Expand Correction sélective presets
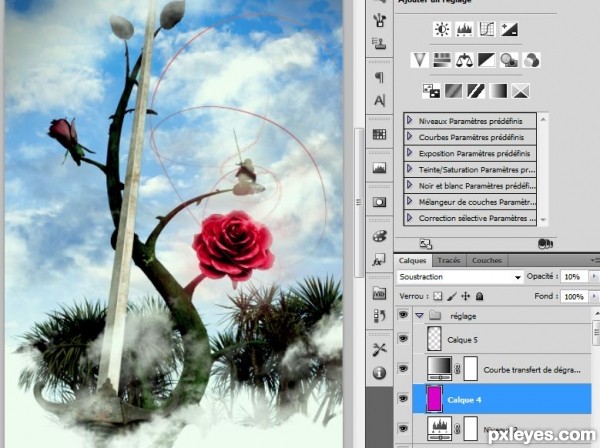This screenshot has width=600, height=448. 409,217
